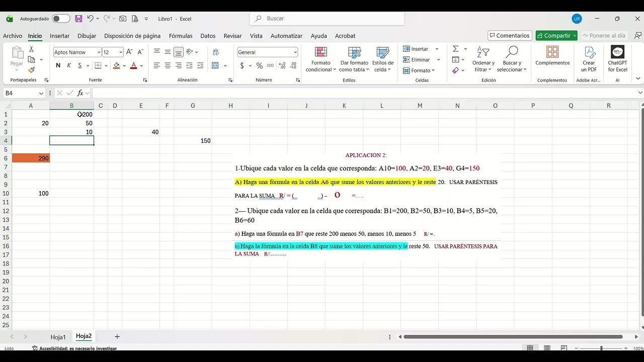Click the Buscar search field

click(x=327, y=19)
